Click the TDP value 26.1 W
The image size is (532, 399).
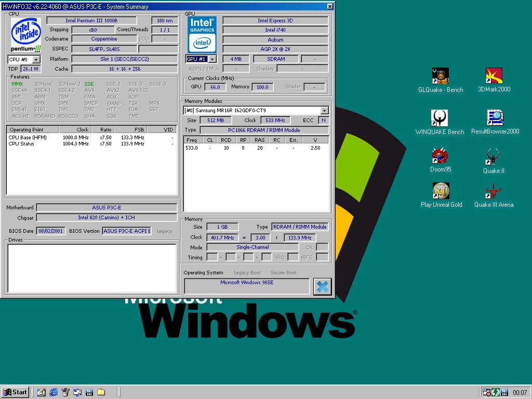coord(31,69)
